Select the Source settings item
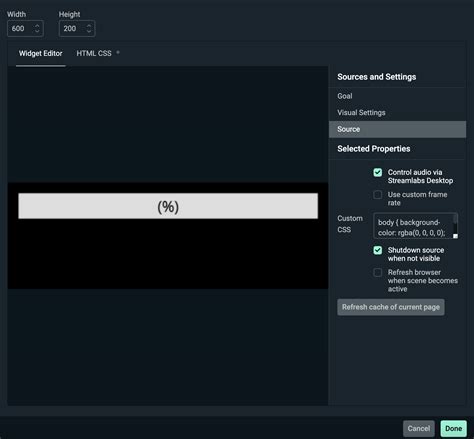Viewport: 474px width, 439px height. click(397, 129)
